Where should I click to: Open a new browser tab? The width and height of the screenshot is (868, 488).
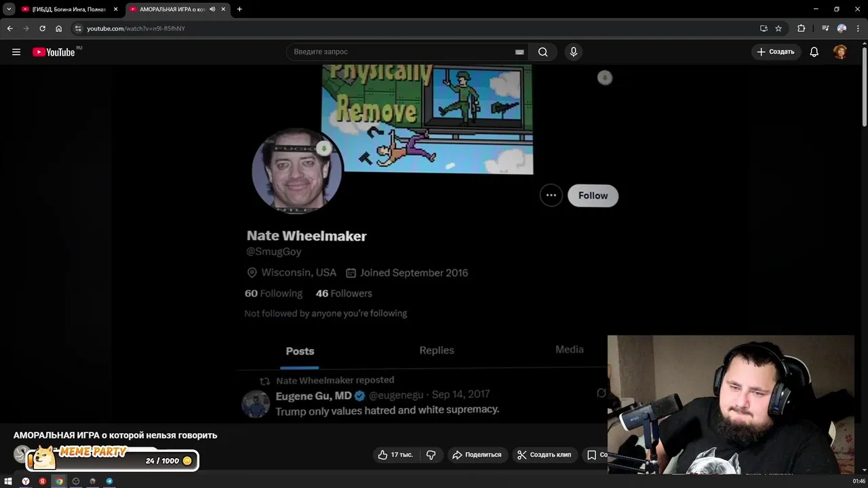click(239, 9)
